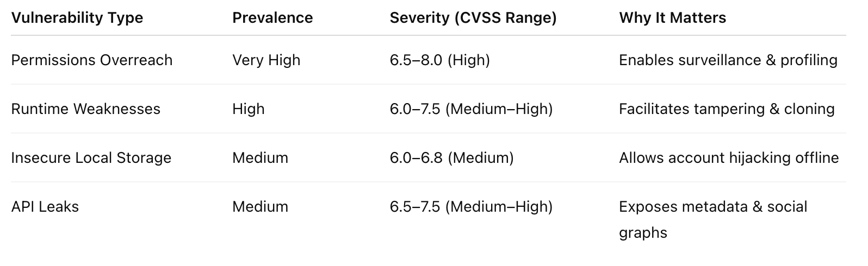Click Allows account hijacking offline text
Image resolution: width=868 pixels, height=266 pixels.
pos(729,158)
